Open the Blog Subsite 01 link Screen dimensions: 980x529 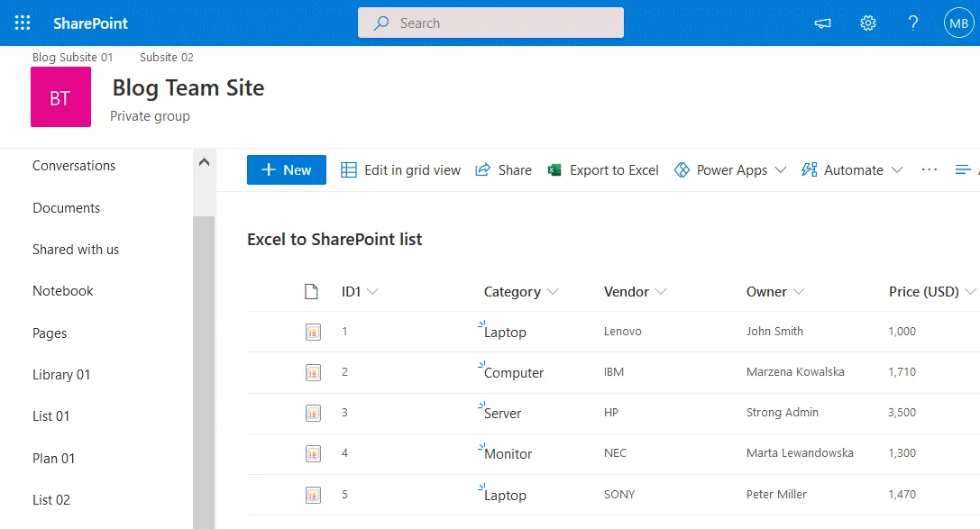tap(72, 58)
